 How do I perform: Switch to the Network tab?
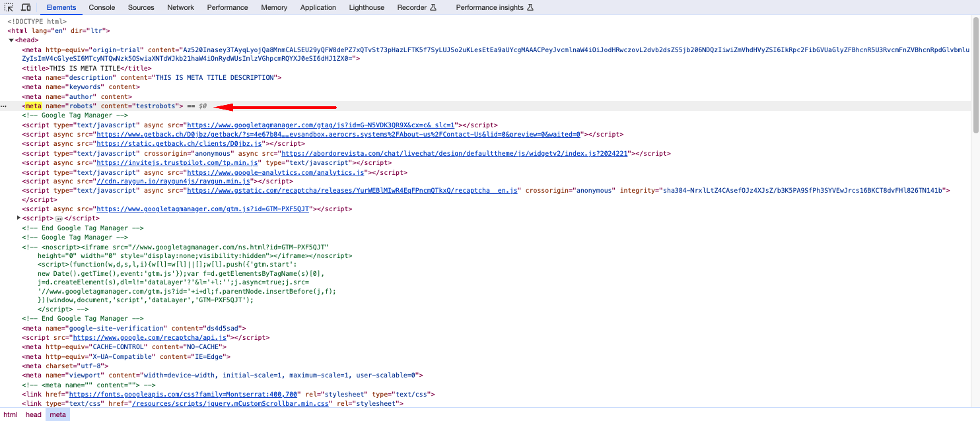coord(180,7)
